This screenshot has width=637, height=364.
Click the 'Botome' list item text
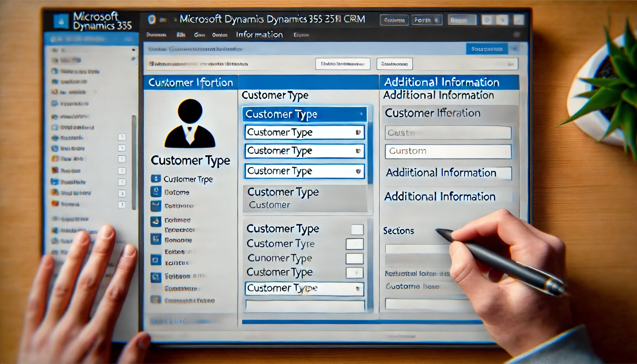(177, 192)
